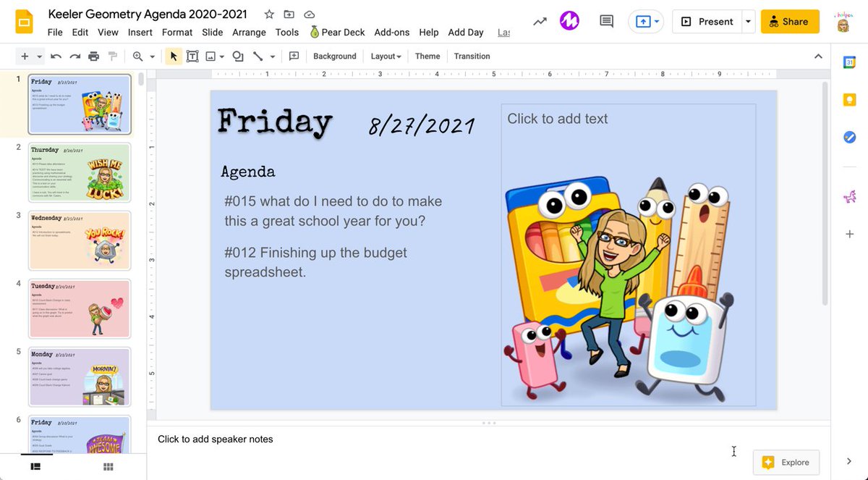Switch to filmstrip view

pos(35,467)
